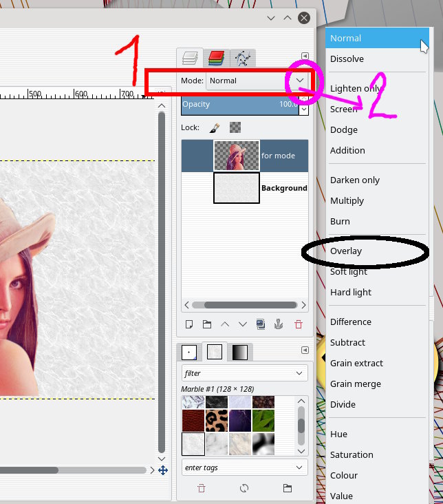Create a new layer with the page icon
The image size is (443, 504).
pos(188,324)
